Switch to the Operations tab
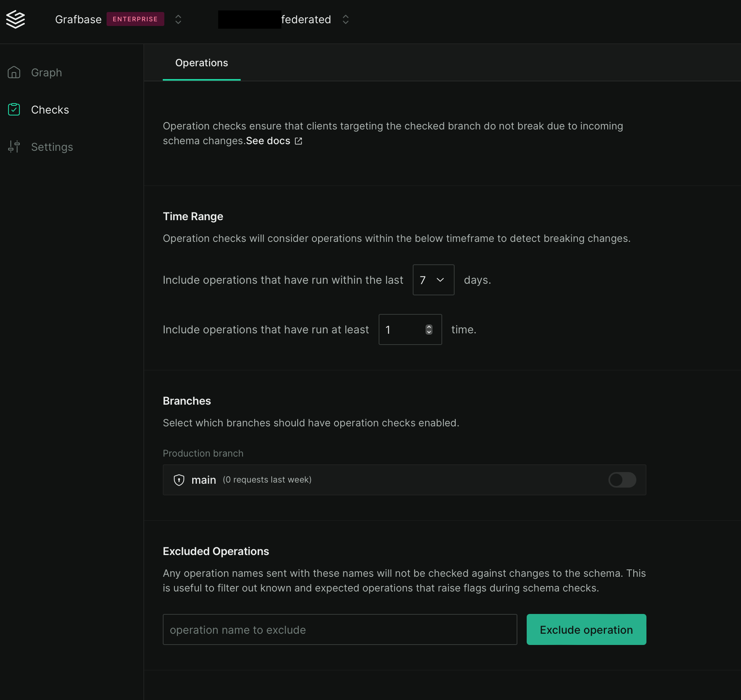The image size is (741, 700). coord(201,63)
